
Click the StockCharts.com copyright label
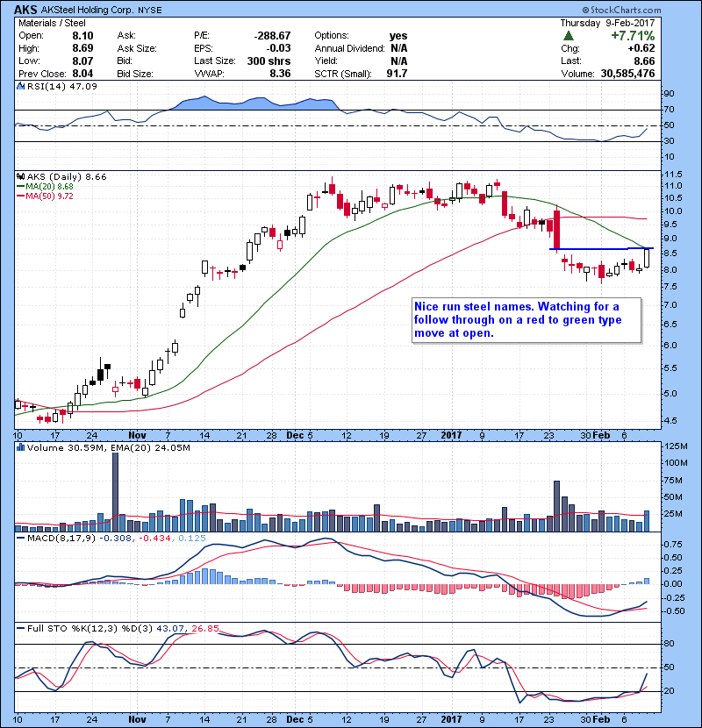621,10
